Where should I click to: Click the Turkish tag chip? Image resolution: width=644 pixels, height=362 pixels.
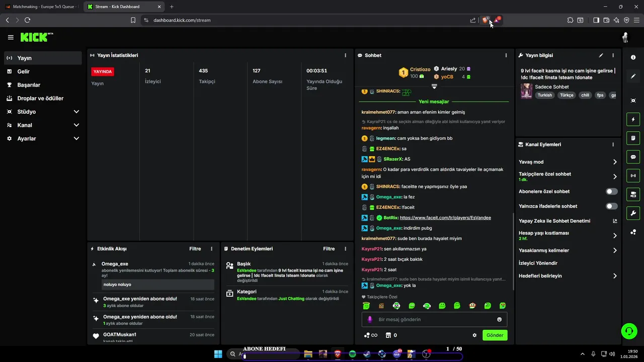pos(544,95)
